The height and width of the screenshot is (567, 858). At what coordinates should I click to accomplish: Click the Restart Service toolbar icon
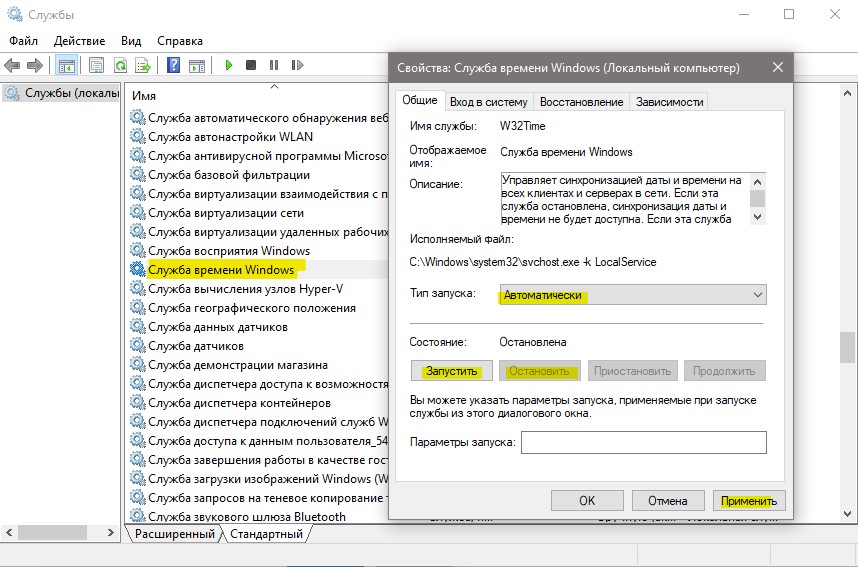[x=297, y=65]
